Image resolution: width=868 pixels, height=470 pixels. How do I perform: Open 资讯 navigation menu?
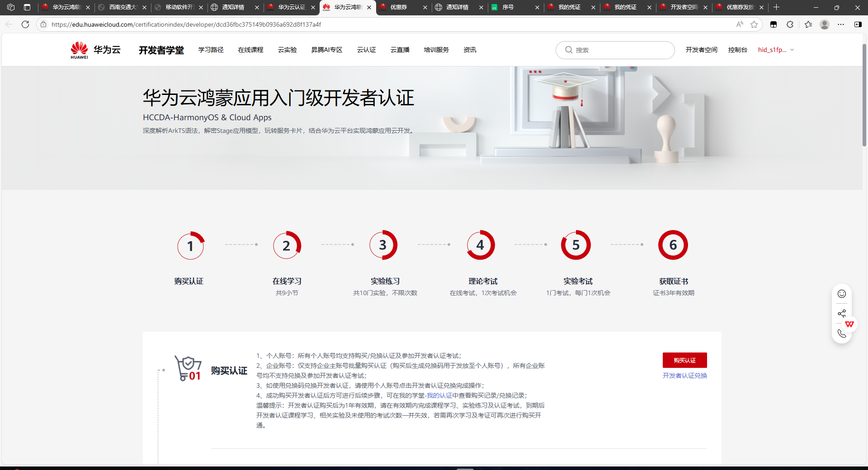coord(470,50)
